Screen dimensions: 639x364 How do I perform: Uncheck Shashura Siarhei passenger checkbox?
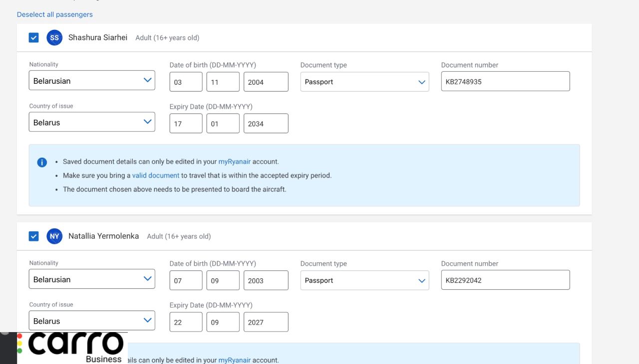click(x=33, y=38)
